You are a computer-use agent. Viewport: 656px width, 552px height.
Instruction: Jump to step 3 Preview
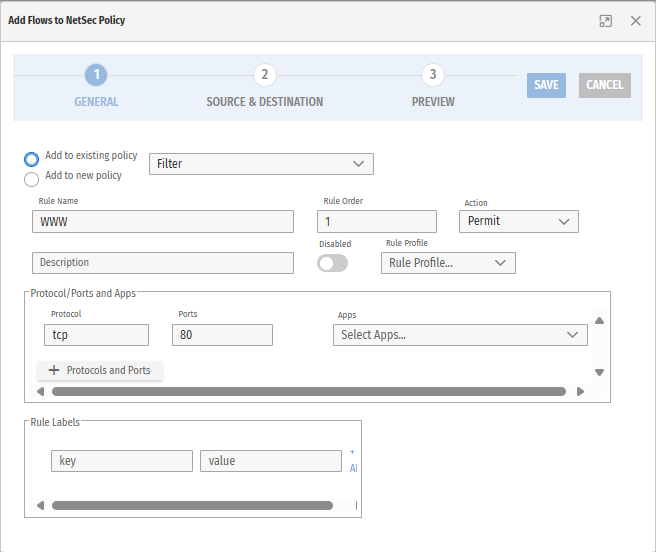[x=432, y=75]
